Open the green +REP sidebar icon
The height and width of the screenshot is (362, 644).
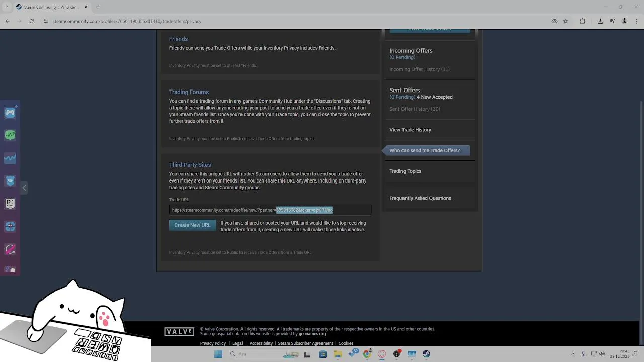[x=10, y=135]
